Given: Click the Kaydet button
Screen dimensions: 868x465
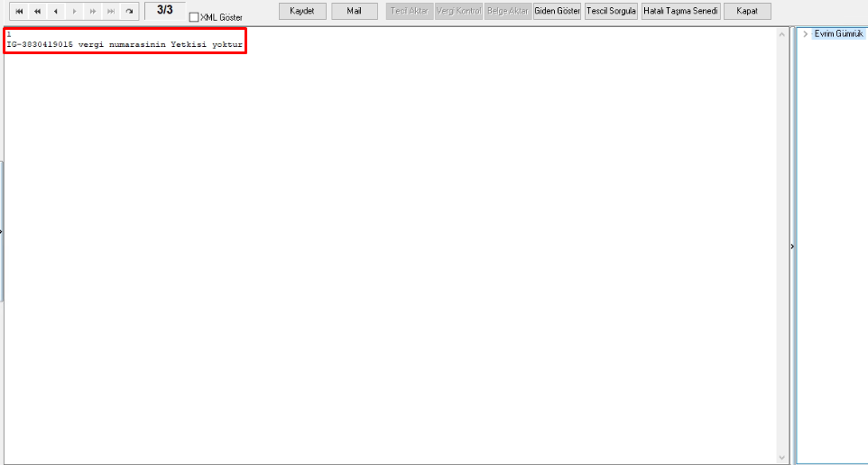Looking at the screenshot, I should coord(302,11).
